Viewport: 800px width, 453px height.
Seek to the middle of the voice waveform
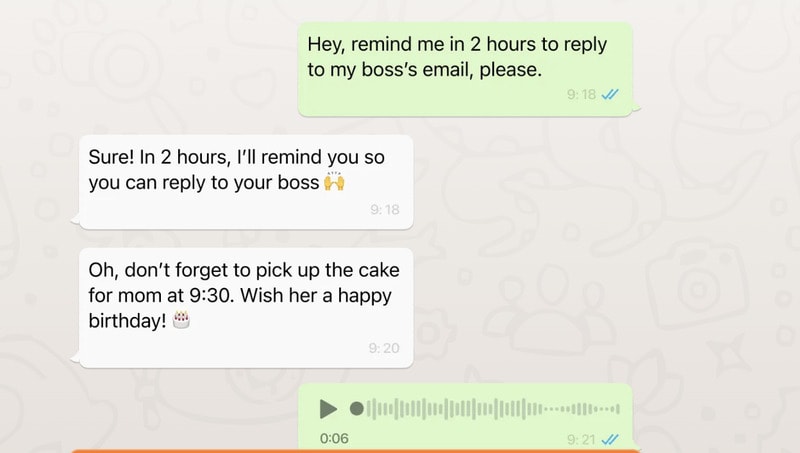click(493, 409)
